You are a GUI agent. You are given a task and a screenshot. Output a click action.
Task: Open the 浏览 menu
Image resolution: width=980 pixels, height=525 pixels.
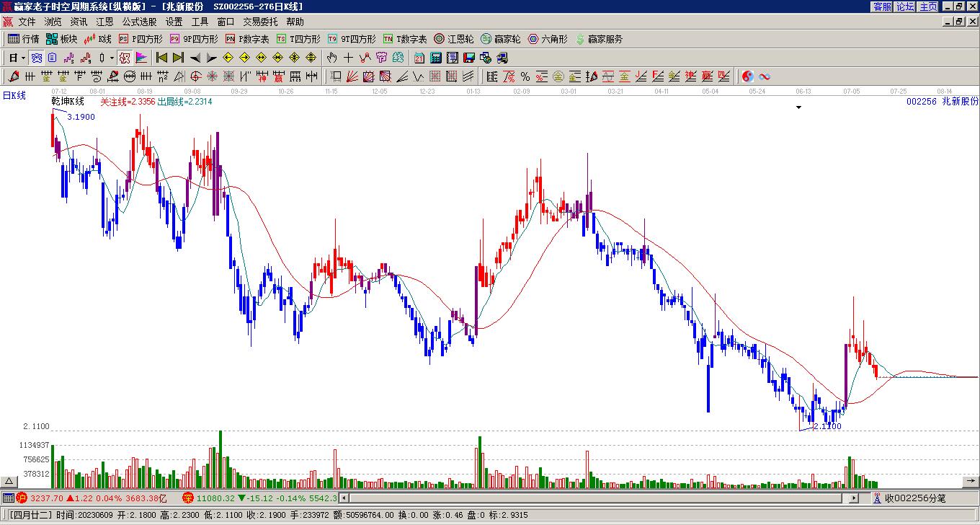point(53,22)
